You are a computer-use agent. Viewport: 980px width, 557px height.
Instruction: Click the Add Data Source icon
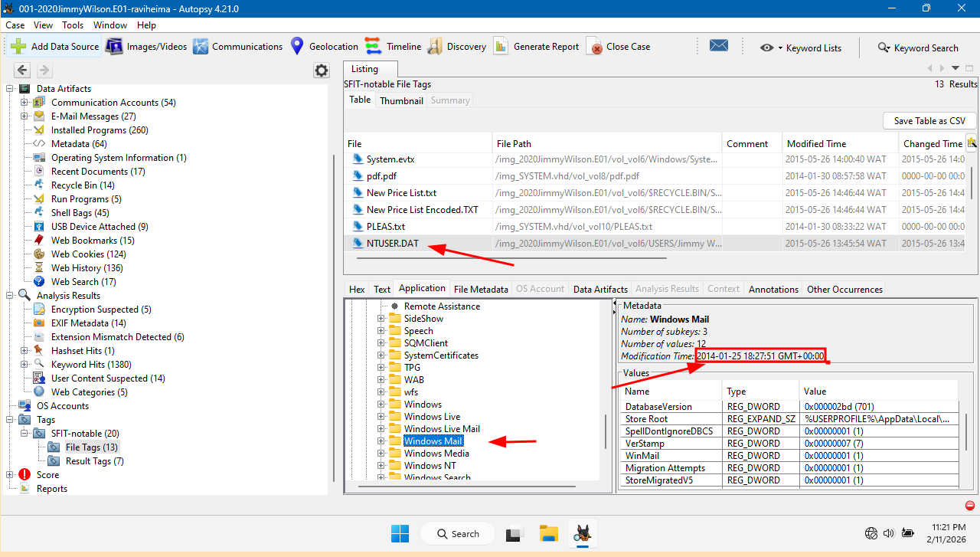coord(18,46)
